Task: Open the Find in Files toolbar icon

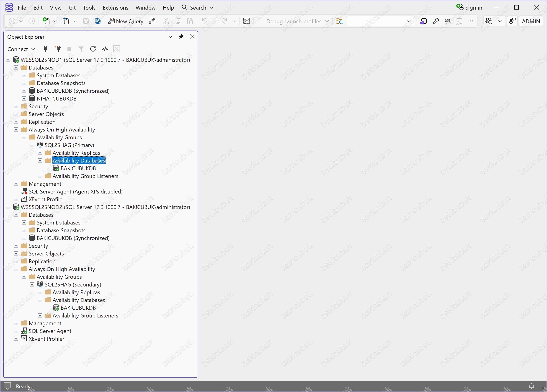Action: coord(339,21)
